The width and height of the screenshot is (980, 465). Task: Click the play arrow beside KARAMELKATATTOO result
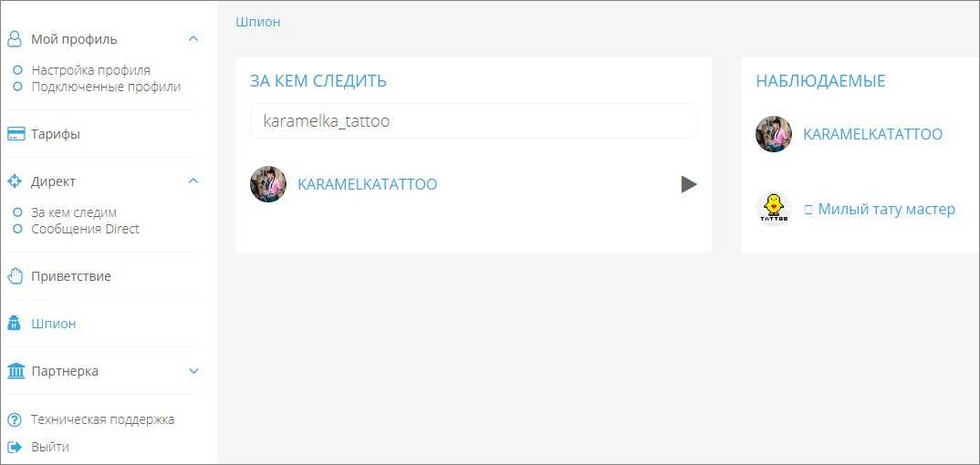(689, 184)
